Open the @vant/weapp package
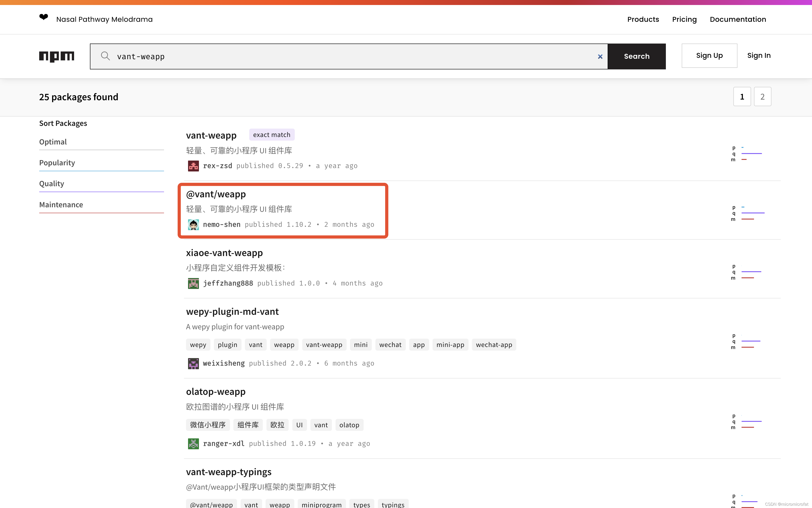 (216, 194)
